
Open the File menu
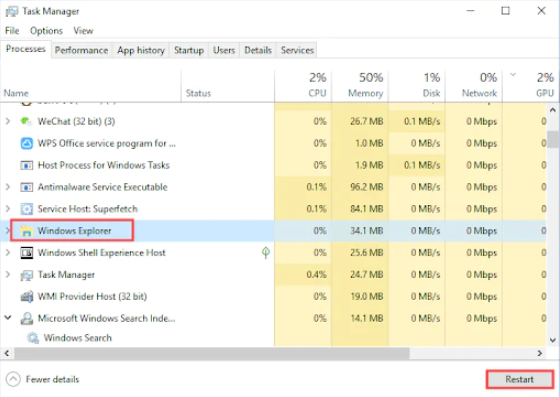pos(12,31)
